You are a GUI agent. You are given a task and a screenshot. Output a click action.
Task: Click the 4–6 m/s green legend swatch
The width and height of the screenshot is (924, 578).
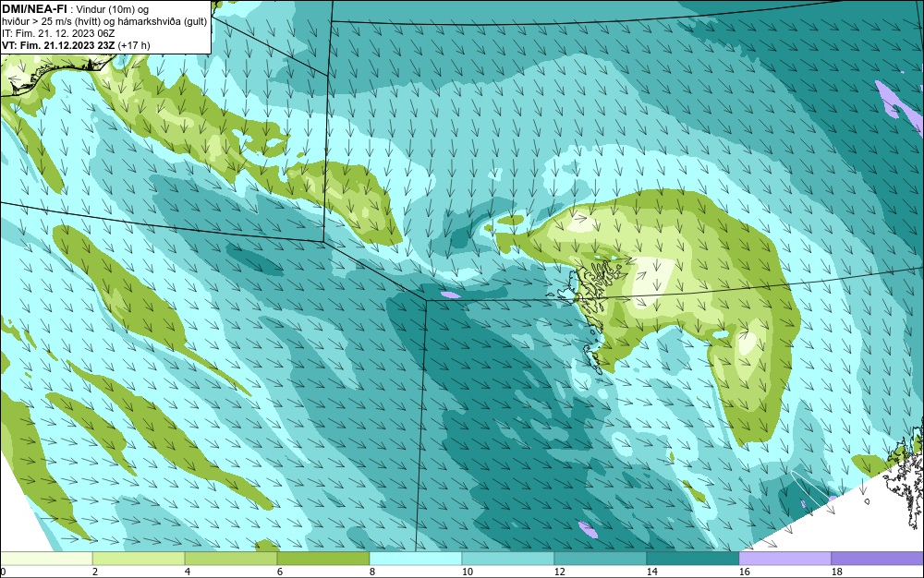coord(231,559)
